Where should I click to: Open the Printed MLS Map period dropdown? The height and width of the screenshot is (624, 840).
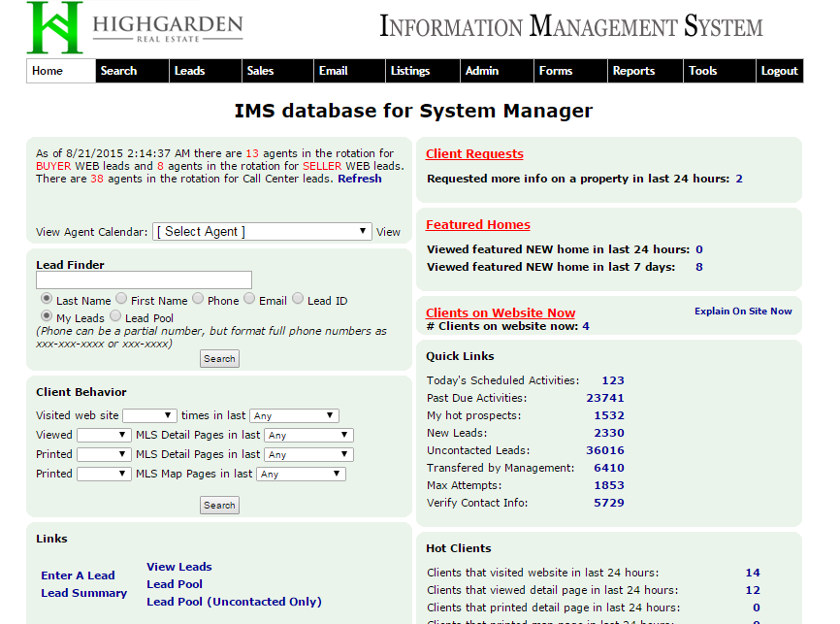301,474
